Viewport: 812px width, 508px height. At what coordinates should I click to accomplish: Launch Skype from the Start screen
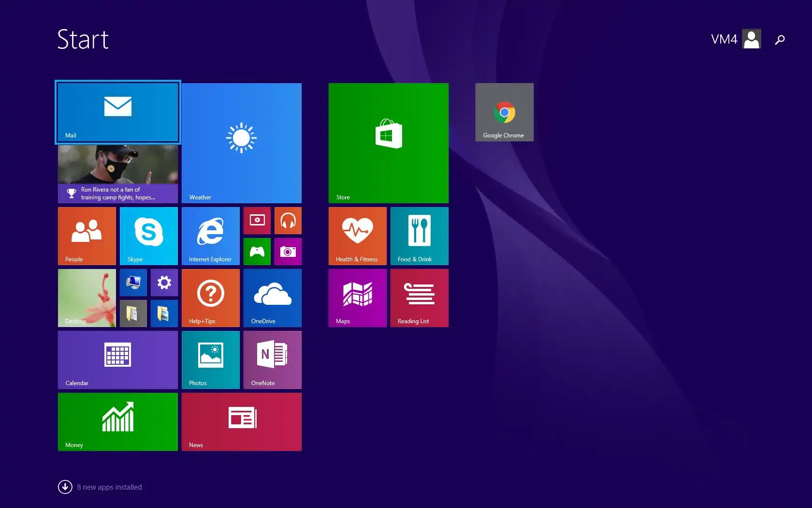[x=149, y=236]
